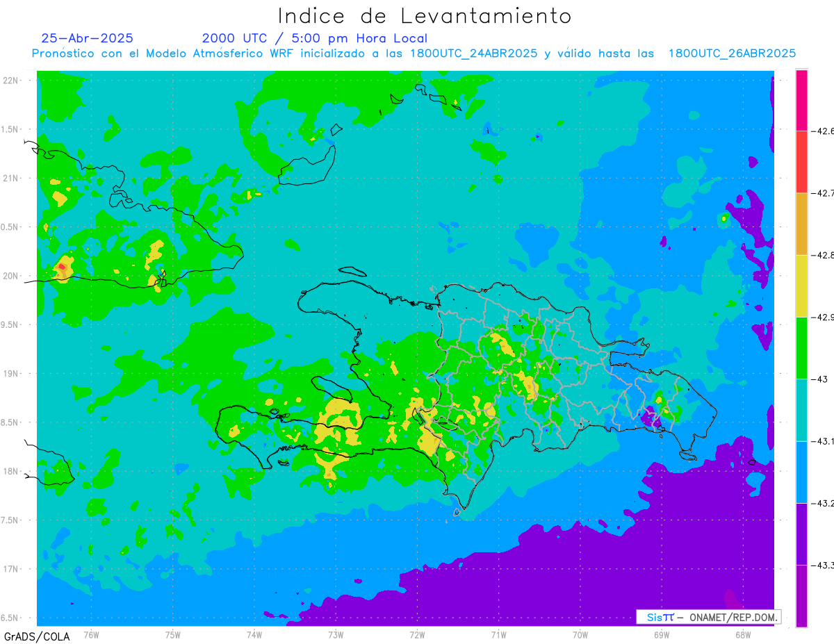Click the '-43.1' color bar value

[822, 441]
